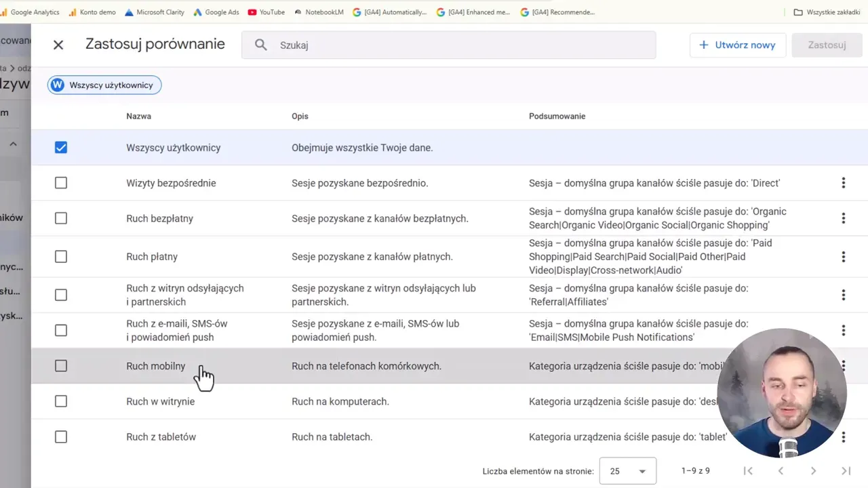Viewport: 868px width, 488px height.
Task: Check the Ruch w witrynie checkbox
Action: [61, 401]
